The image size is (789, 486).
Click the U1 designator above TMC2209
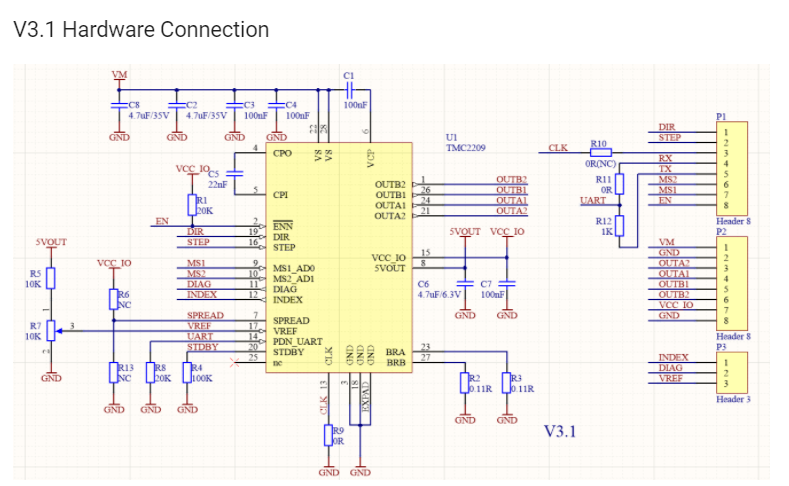[x=451, y=137]
